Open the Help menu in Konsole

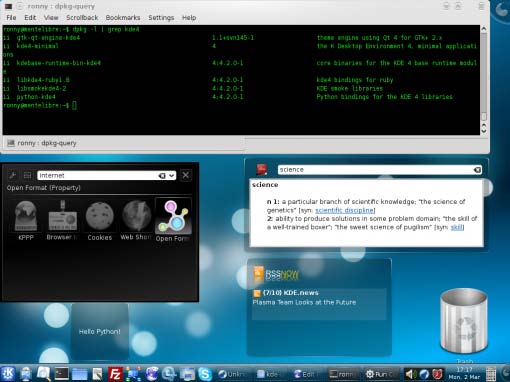[189, 18]
